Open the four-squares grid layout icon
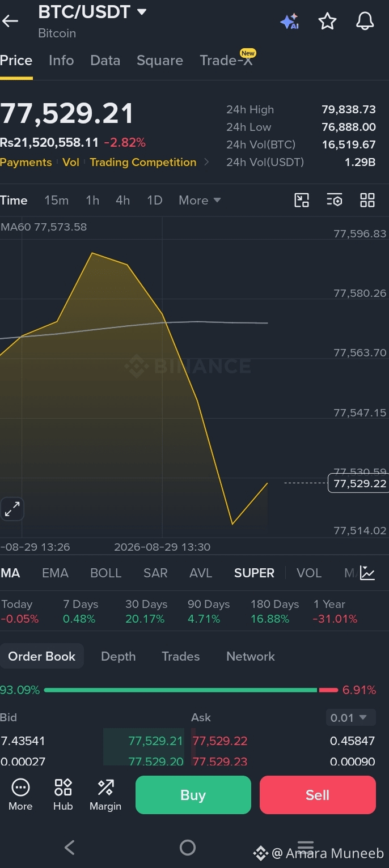 pyautogui.click(x=367, y=200)
